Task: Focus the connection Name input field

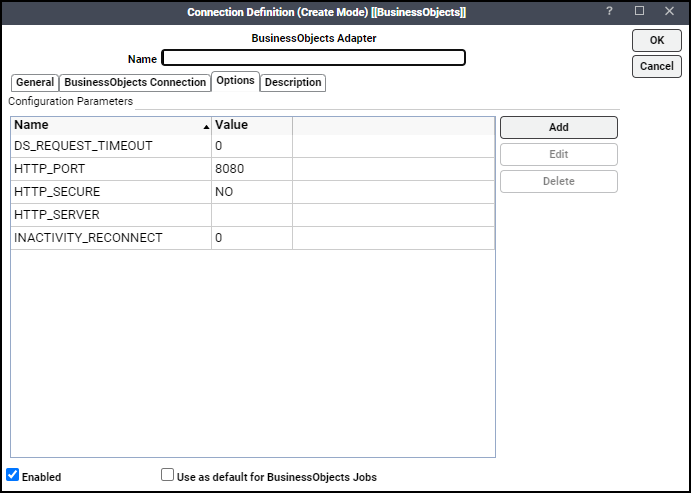Action: [x=313, y=58]
